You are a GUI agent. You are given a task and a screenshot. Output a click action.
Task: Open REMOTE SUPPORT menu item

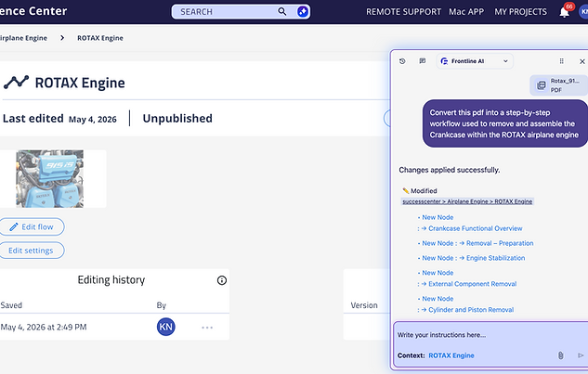pos(403,12)
